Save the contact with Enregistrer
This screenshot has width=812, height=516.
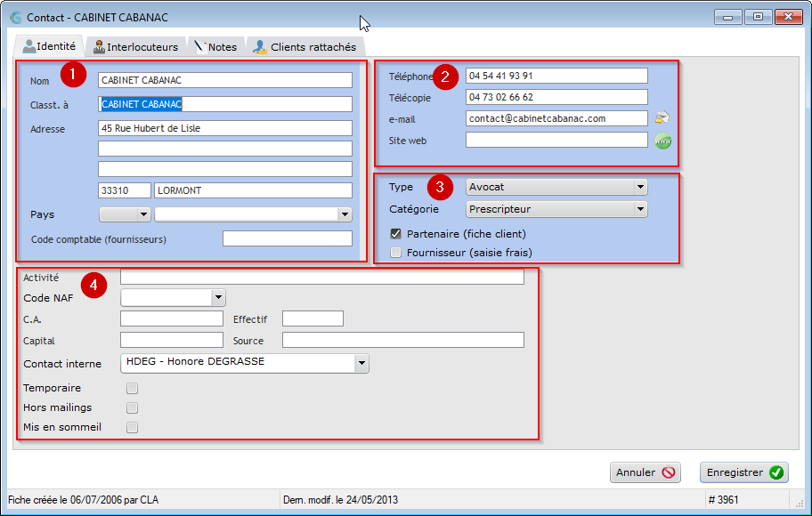click(744, 472)
